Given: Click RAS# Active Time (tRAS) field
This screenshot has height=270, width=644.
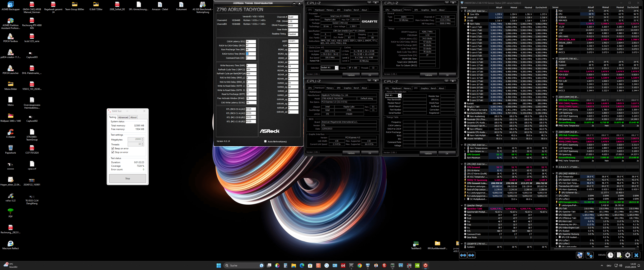Looking at the screenshot, I should pos(251,54).
